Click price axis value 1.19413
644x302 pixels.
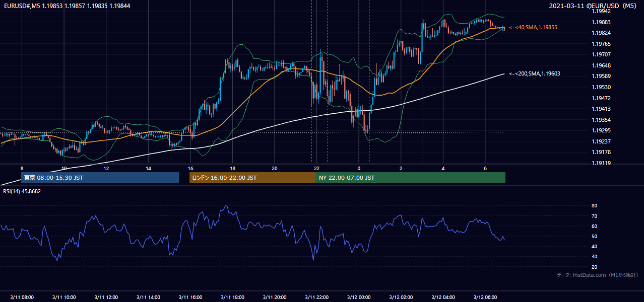[x=601, y=109]
